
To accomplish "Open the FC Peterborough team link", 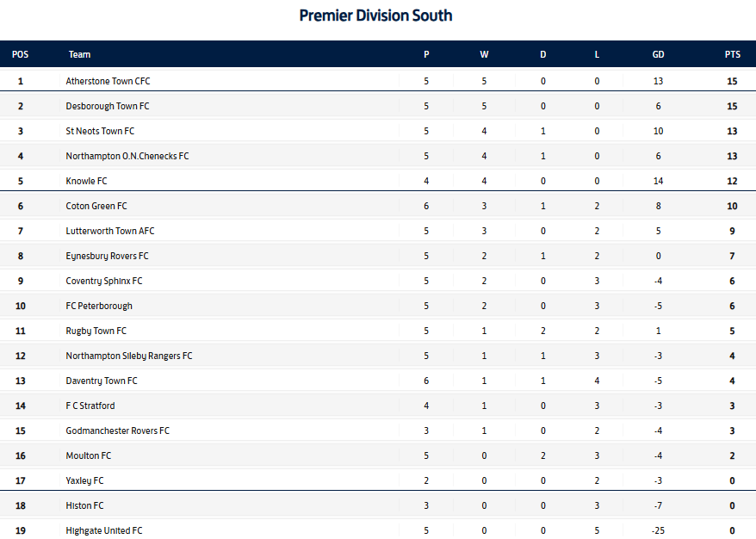I will pyautogui.click(x=99, y=307).
